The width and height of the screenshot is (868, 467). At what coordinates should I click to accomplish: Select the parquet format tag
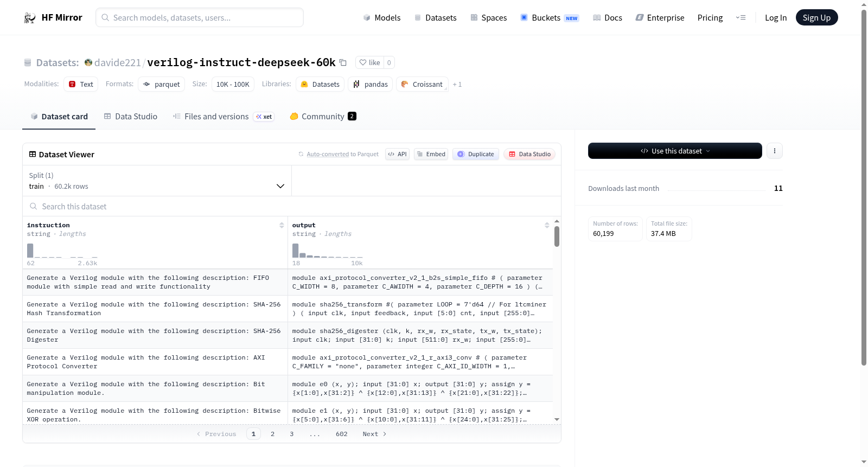(x=161, y=84)
